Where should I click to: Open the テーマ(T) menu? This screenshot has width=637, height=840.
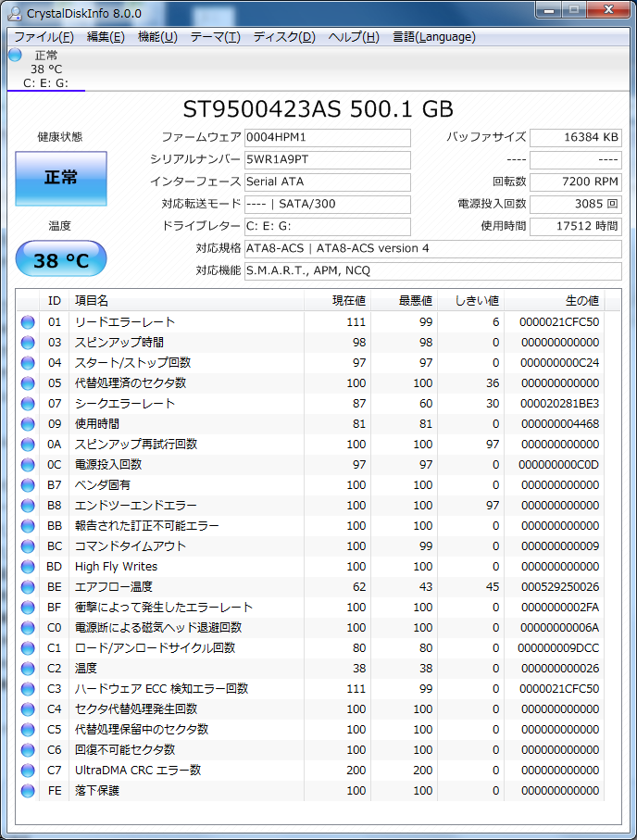(215, 37)
